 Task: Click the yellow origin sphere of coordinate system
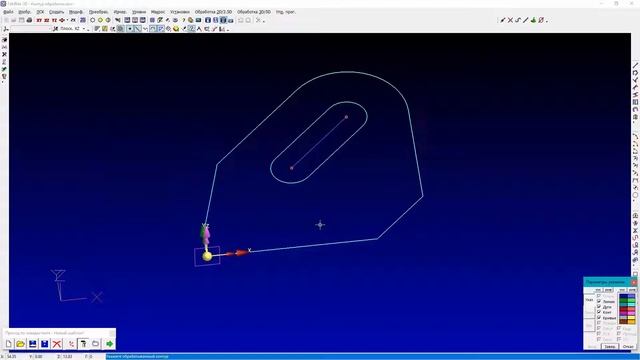click(x=207, y=256)
